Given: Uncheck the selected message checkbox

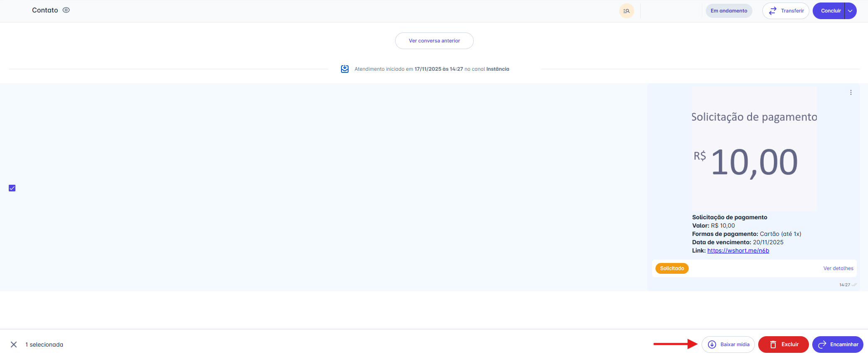Looking at the screenshot, I should [12, 188].
